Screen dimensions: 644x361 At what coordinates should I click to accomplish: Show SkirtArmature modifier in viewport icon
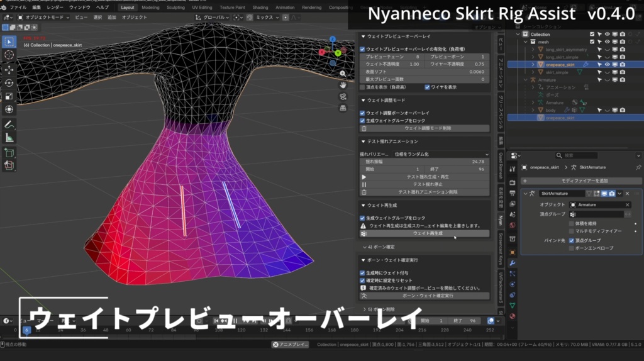(x=604, y=194)
